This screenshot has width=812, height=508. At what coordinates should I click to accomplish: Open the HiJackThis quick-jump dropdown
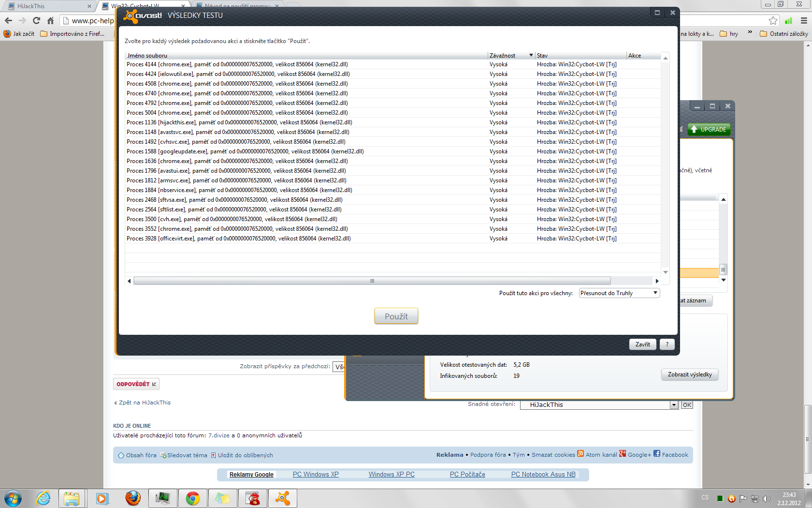click(599, 405)
